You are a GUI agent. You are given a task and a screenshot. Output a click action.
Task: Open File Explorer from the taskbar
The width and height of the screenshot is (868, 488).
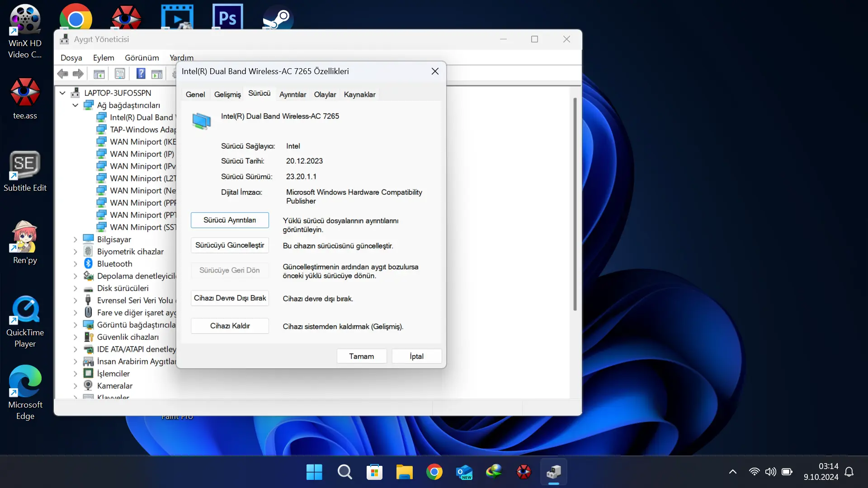coord(405,472)
